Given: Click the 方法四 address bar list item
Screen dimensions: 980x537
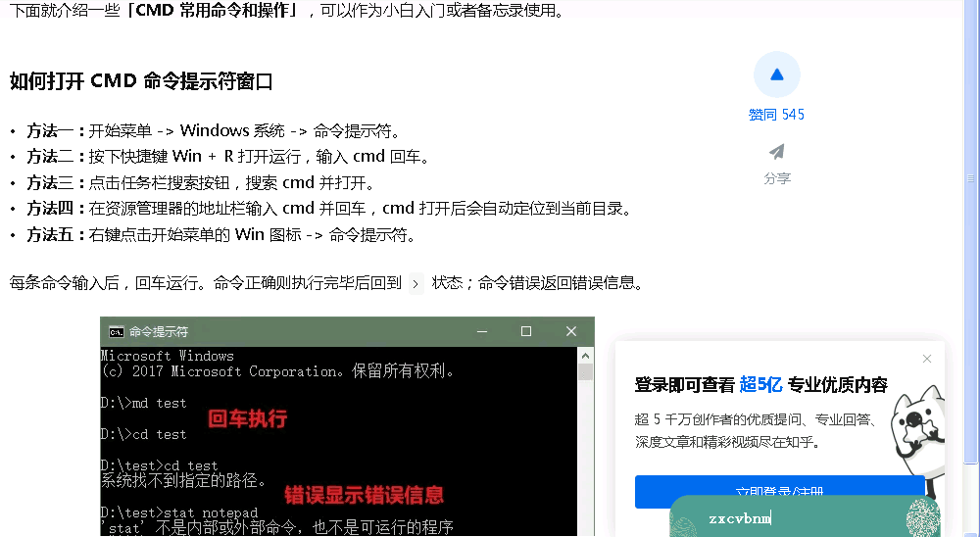Looking at the screenshot, I should [329, 208].
